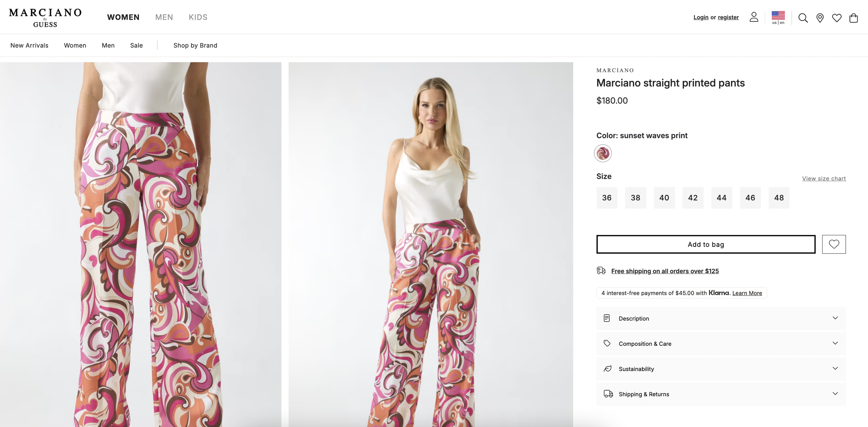Image resolution: width=868 pixels, height=427 pixels.
Task: Switch to the MEN tab
Action: pyautogui.click(x=164, y=17)
